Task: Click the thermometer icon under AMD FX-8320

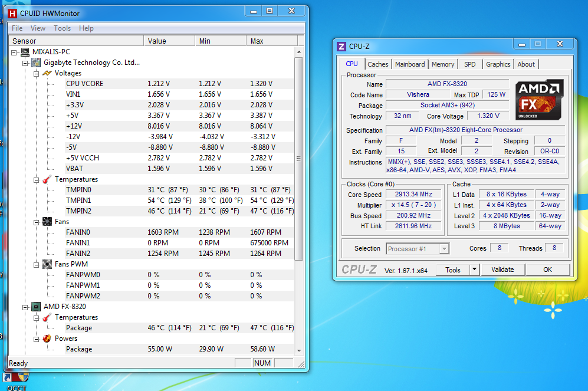Action: pos(47,317)
